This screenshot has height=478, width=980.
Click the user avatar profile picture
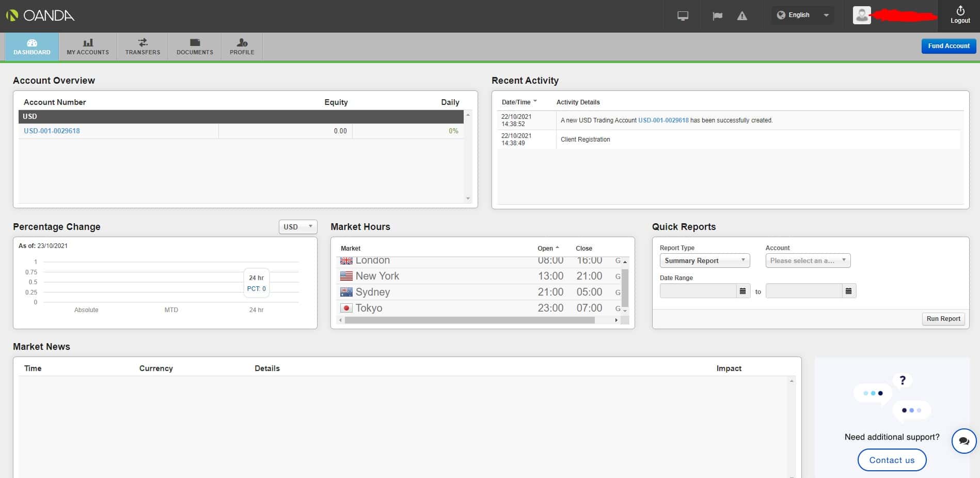point(861,16)
